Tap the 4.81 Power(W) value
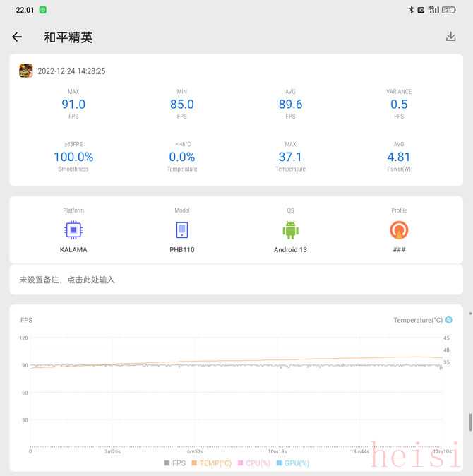 399,157
